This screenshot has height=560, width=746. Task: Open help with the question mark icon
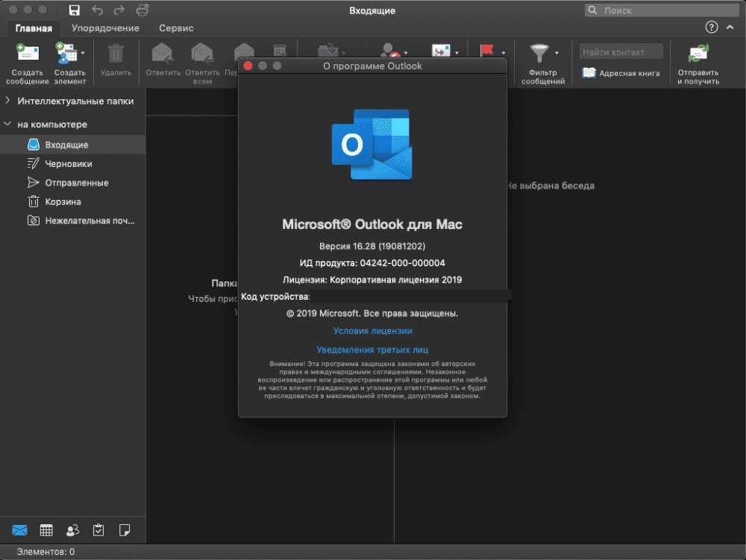coord(711,27)
